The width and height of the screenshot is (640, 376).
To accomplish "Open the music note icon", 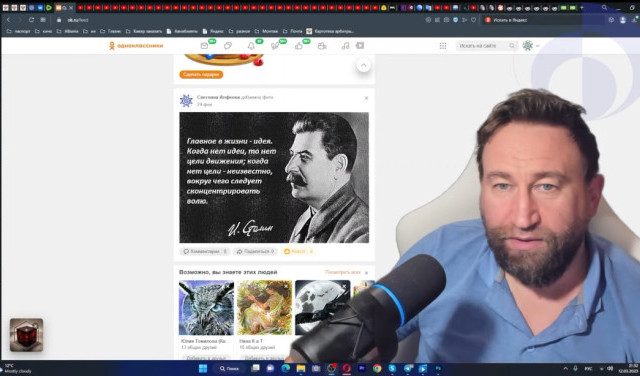I will [x=345, y=46].
